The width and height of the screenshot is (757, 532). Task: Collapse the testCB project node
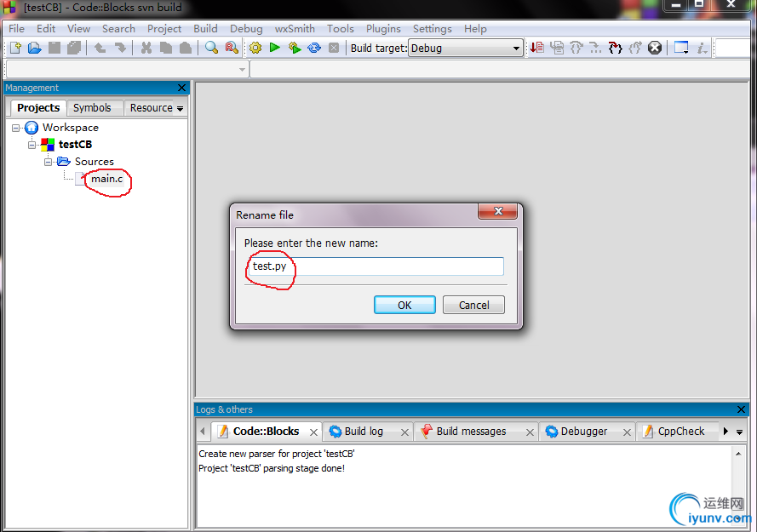(x=32, y=145)
